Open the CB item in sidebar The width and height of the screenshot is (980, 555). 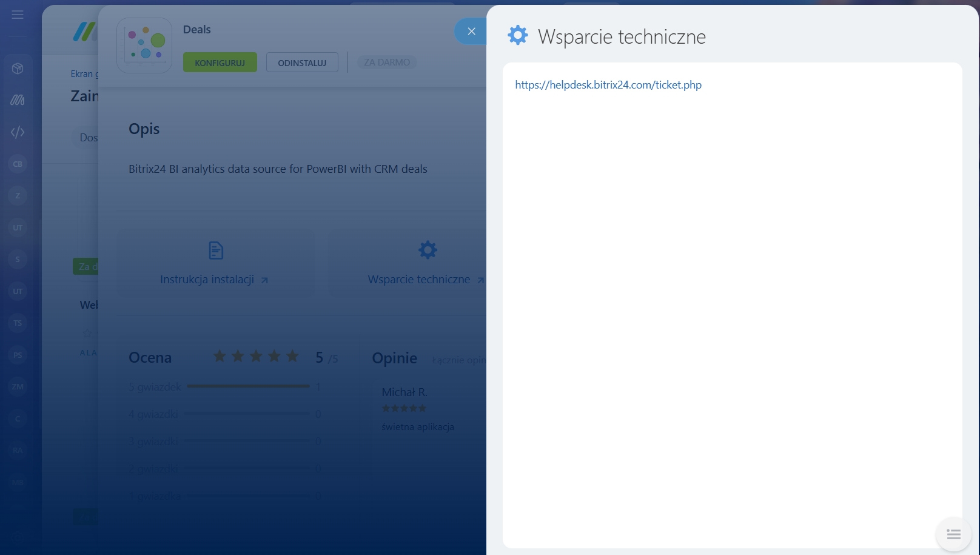(x=18, y=164)
